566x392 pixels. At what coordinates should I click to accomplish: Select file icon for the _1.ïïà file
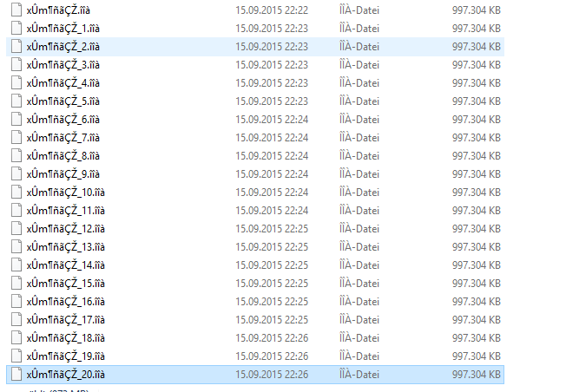pyautogui.click(x=16, y=28)
